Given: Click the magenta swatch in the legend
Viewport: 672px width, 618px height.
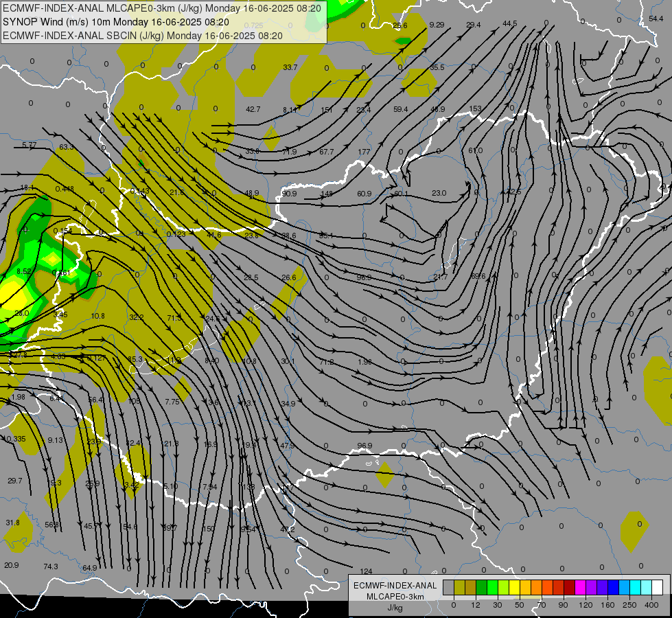Looking at the screenshot, I should click(580, 588).
